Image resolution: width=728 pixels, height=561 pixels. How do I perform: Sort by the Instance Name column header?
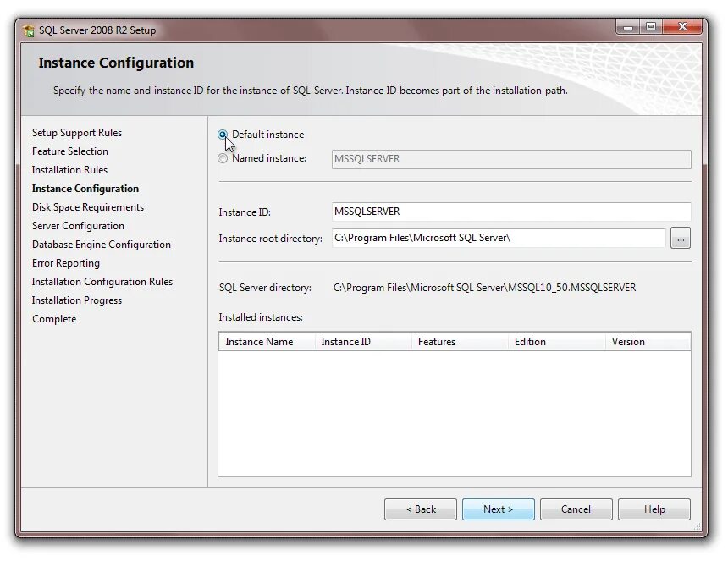click(x=267, y=342)
